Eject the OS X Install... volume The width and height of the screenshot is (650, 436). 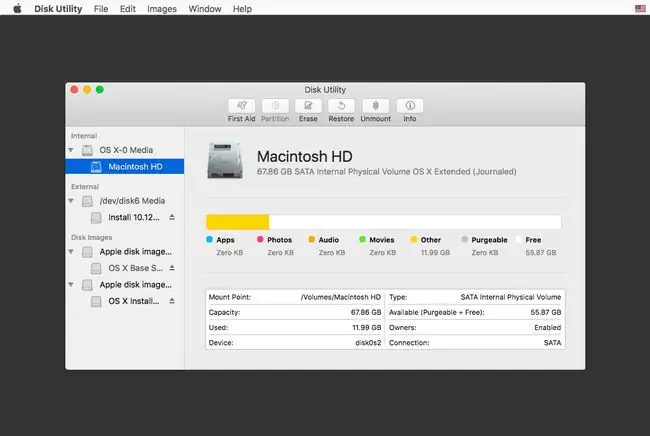(x=172, y=301)
